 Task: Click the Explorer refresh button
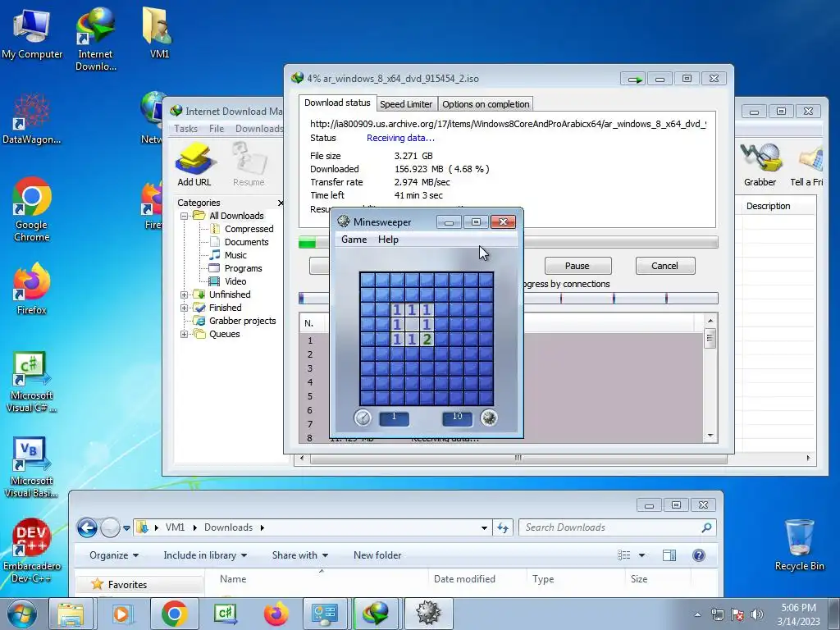coord(503,527)
